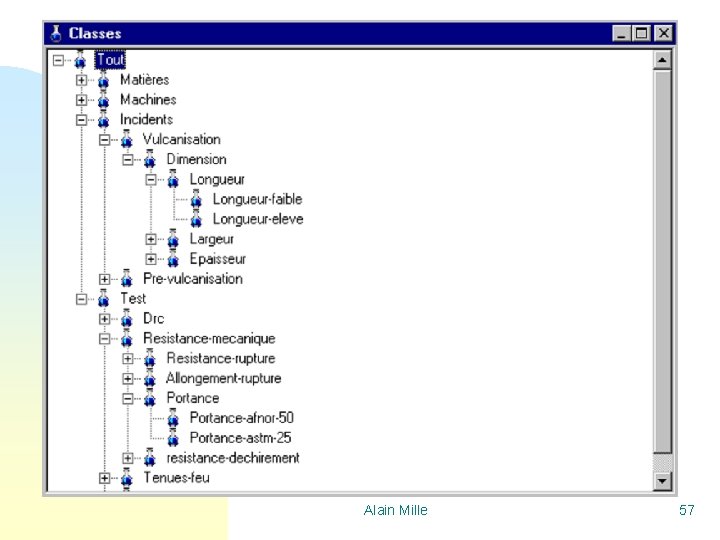
Task: Click the flask icon beside Machines
Action: (x=104, y=100)
